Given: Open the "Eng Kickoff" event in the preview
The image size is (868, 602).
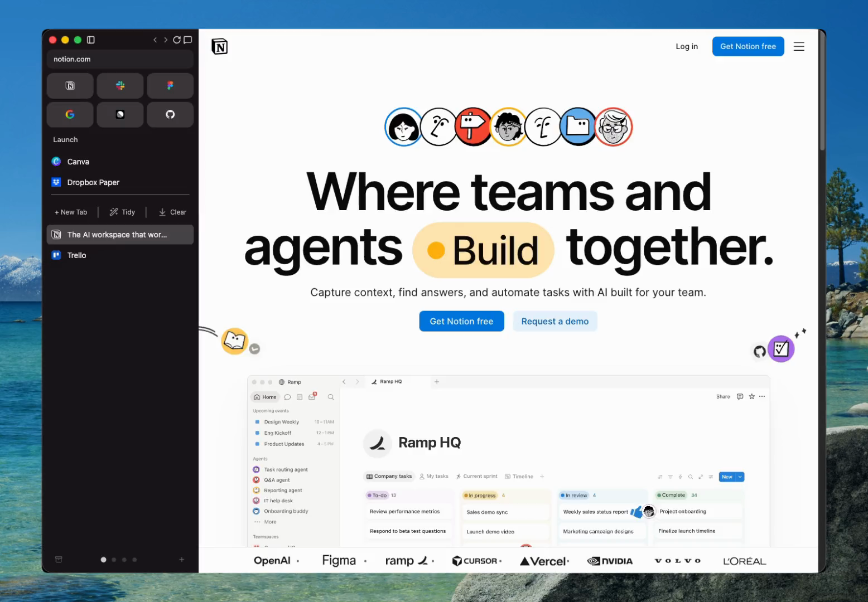Looking at the screenshot, I should pyautogui.click(x=294, y=433).
